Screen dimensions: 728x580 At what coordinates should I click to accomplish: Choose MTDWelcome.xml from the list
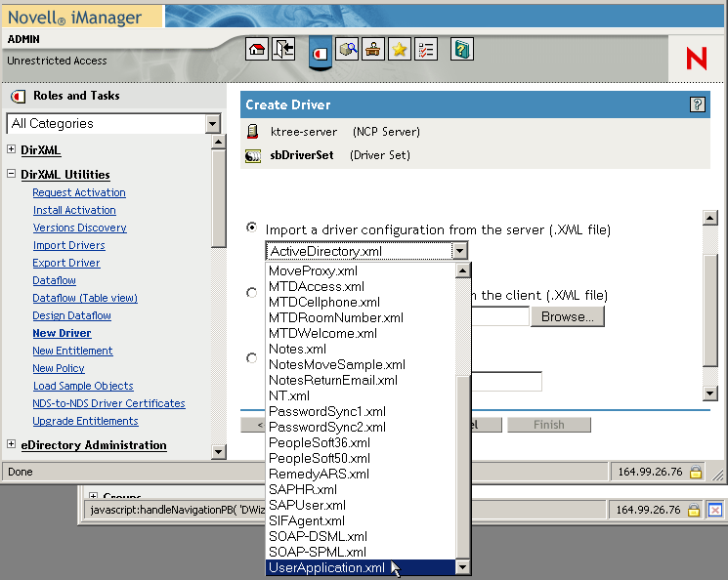[x=361, y=333]
